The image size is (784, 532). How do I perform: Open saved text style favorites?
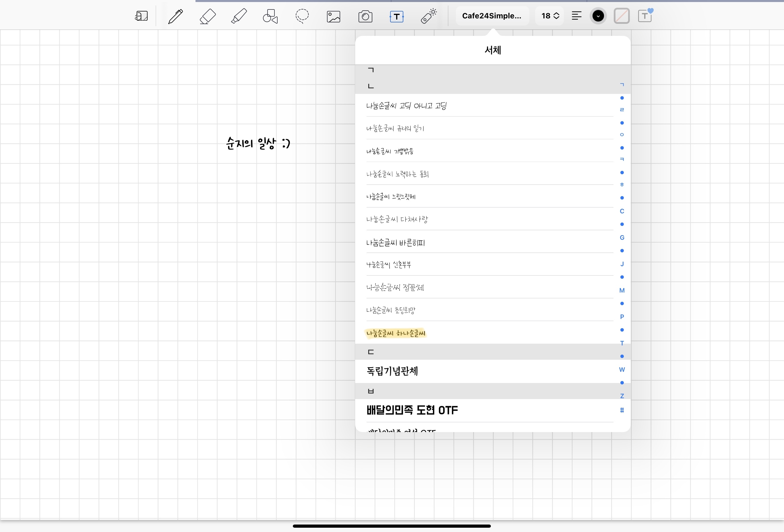(x=645, y=16)
